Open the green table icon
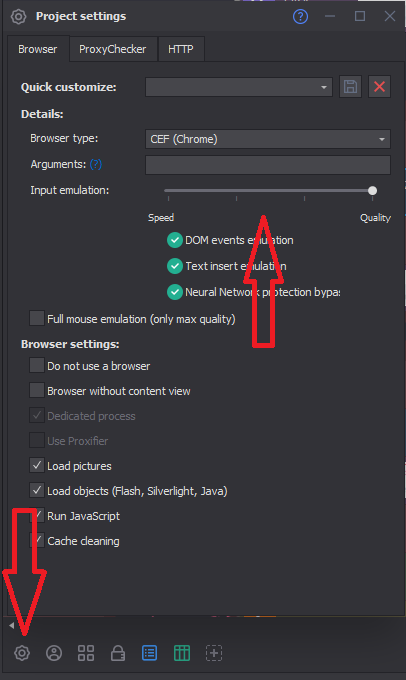The height and width of the screenshot is (680, 406). [x=182, y=653]
